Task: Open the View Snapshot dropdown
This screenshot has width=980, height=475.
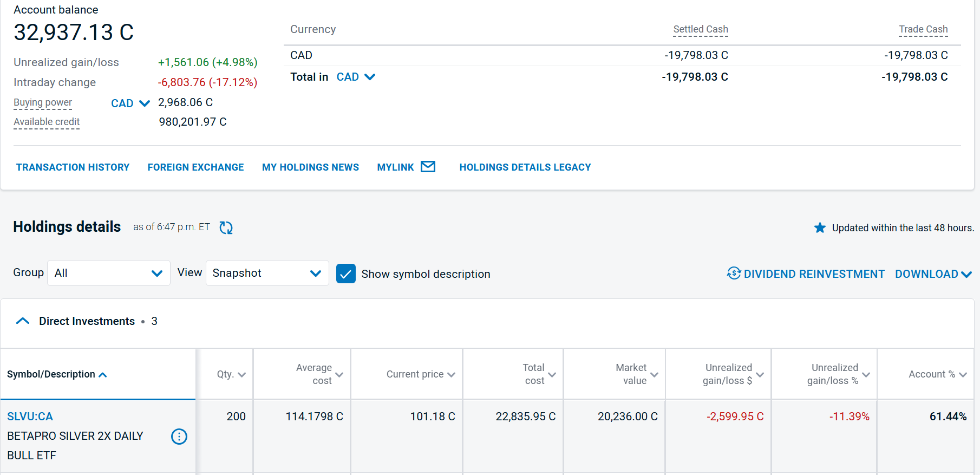Action: (267, 273)
